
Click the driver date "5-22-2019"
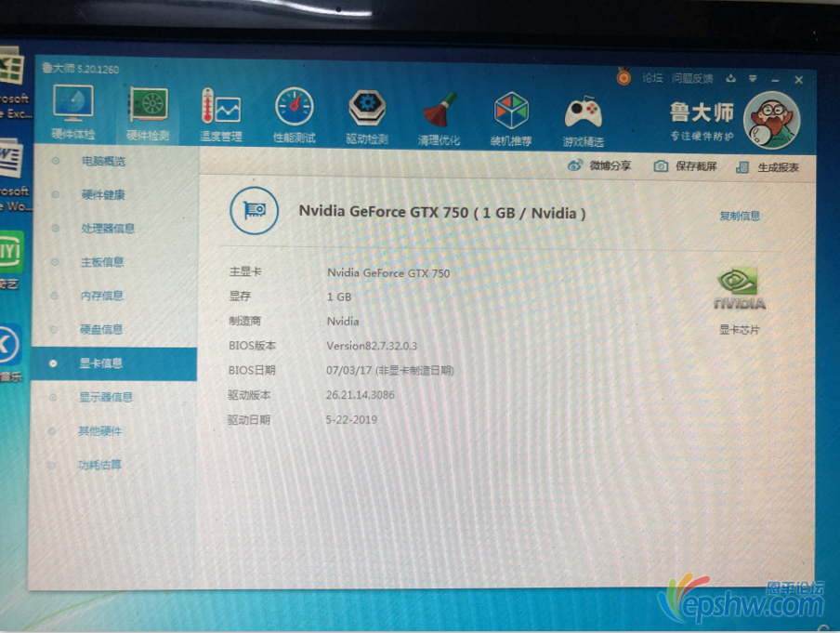[351, 420]
